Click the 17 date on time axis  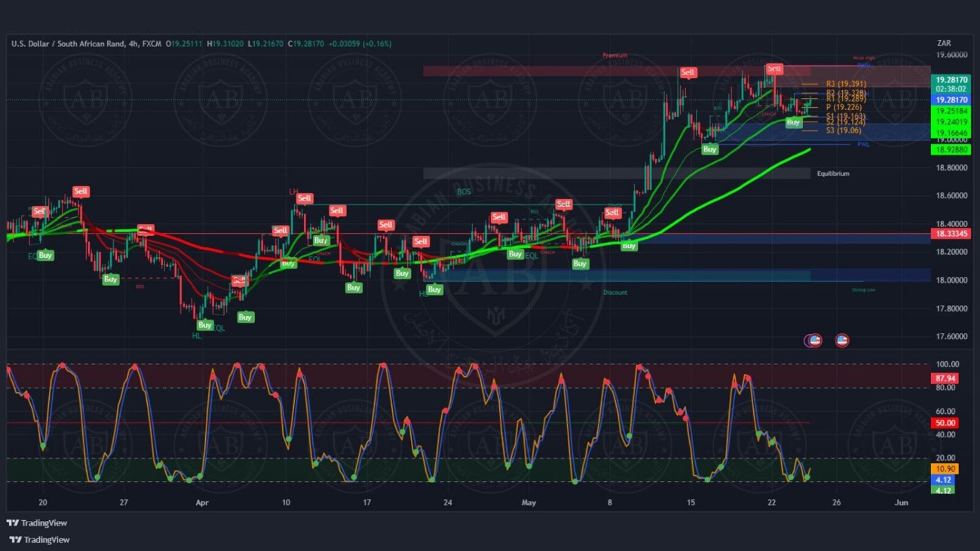point(367,503)
